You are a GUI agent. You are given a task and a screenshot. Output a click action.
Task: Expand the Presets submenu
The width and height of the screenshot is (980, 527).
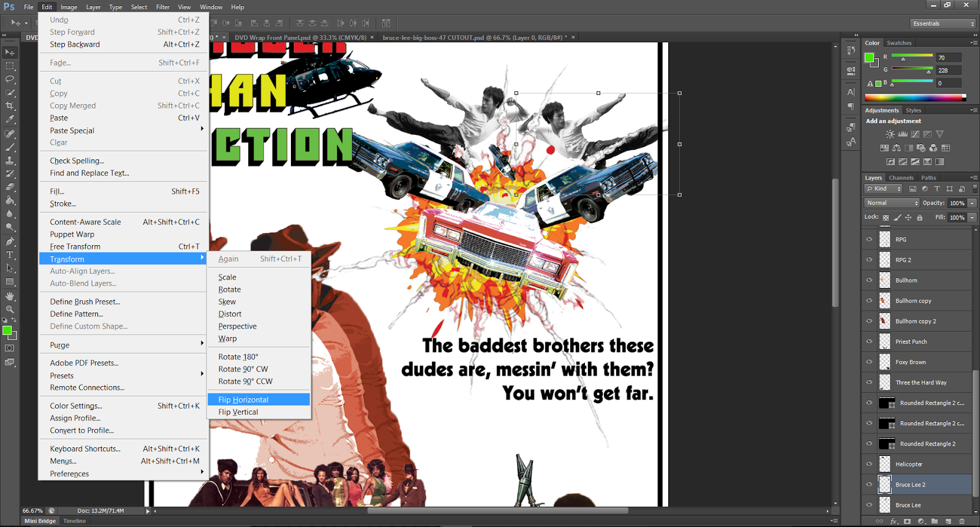click(124, 376)
